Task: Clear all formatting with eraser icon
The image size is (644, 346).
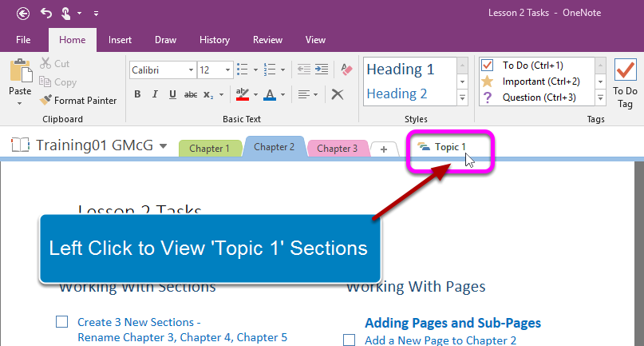Action: point(346,70)
